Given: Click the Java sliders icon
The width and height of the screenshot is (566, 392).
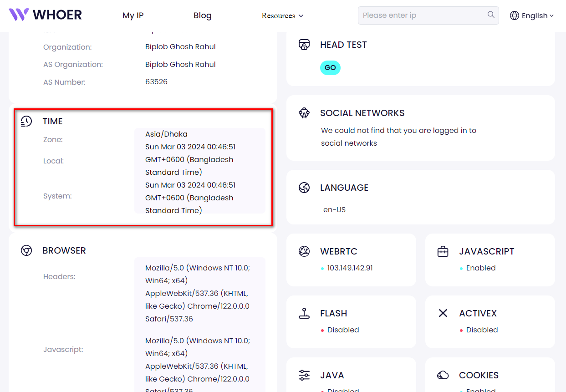Looking at the screenshot, I should click(x=304, y=375).
